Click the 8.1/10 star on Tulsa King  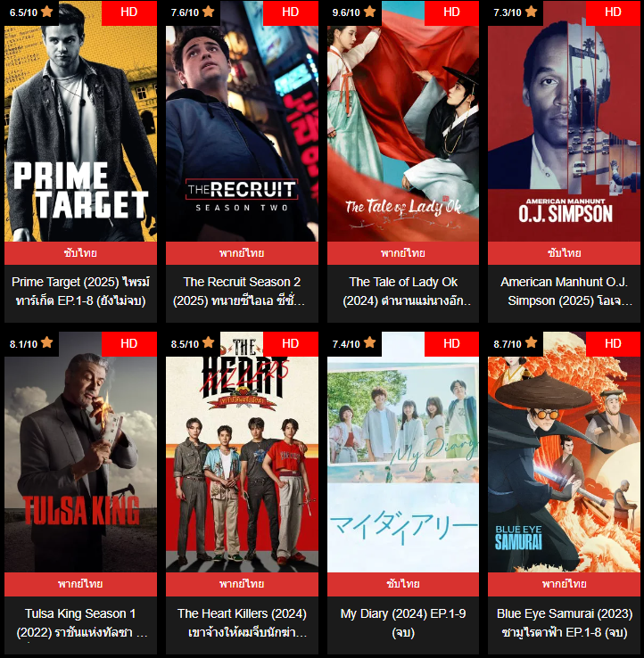pos(47,342)
